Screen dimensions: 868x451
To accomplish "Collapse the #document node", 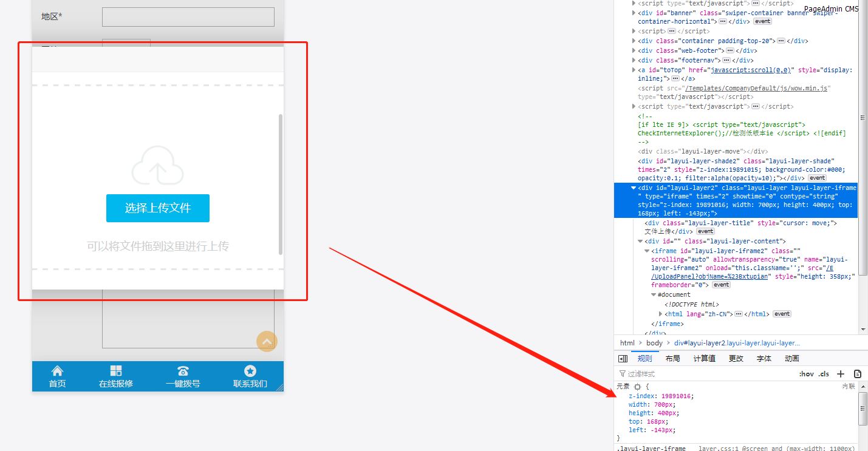I will pyautogui.click(x=654, y=294).
